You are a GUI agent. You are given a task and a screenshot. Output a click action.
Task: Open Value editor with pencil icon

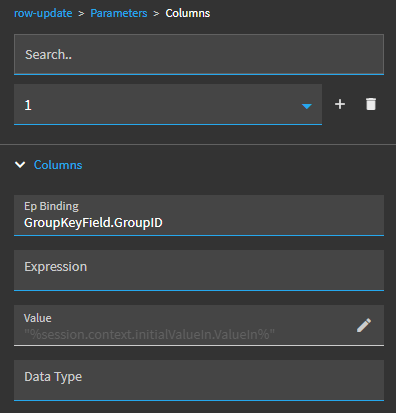pyautogui.click(x=364, y=325)
